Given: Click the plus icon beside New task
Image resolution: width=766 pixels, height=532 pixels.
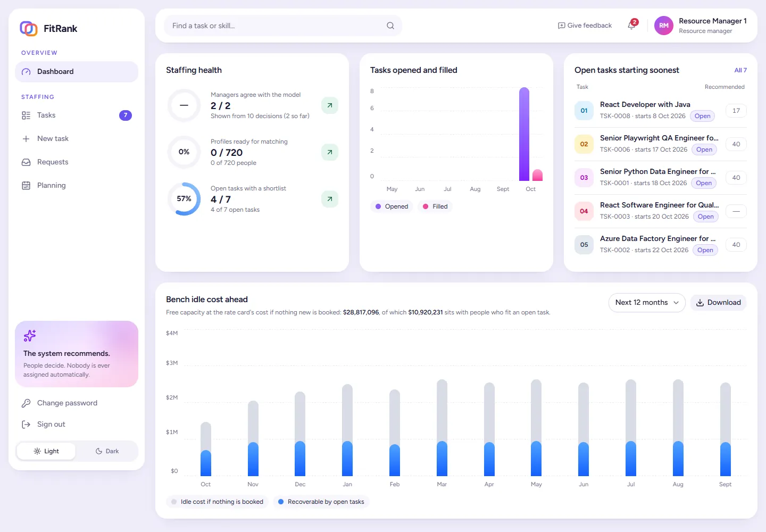Looking at the screenshot, I should 26,139.
